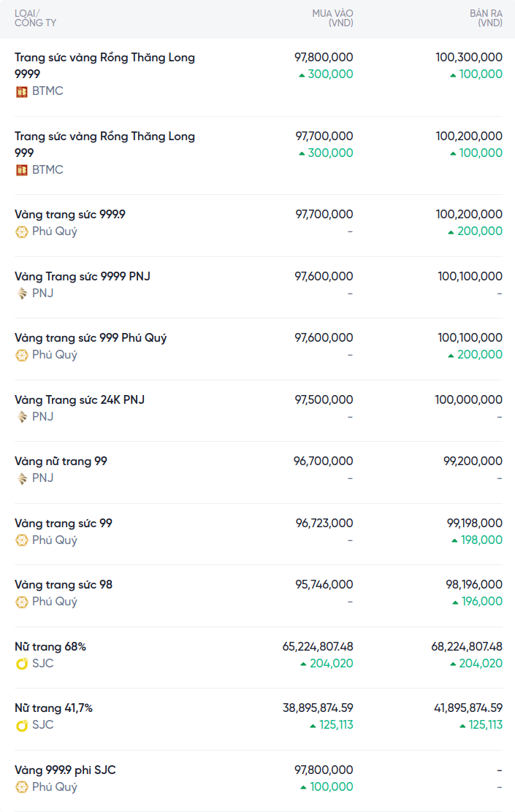
Task: Click the 65,224,807.48 buying price
Action: 318,646
